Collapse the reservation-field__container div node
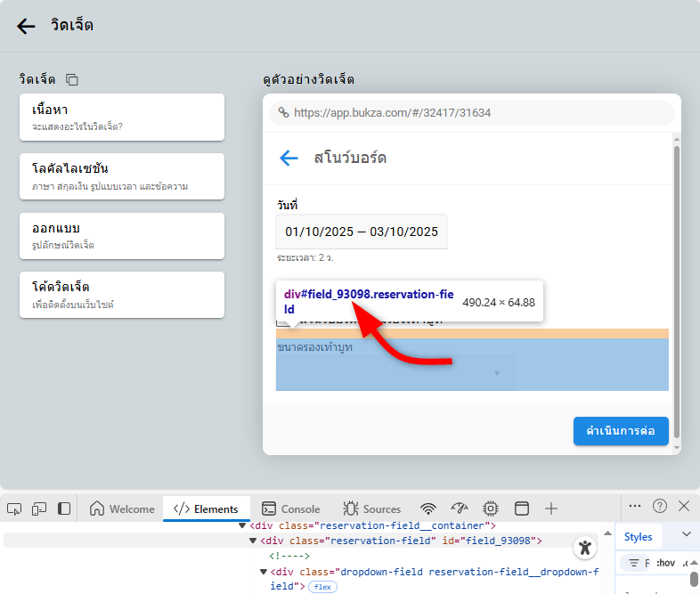The height and width of the screenshot is (594, 700). 242,525
